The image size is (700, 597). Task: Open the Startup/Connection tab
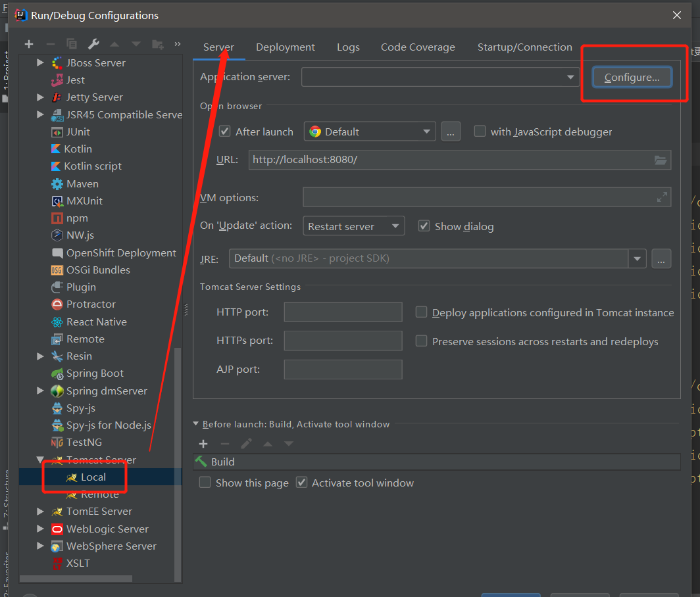524,47
